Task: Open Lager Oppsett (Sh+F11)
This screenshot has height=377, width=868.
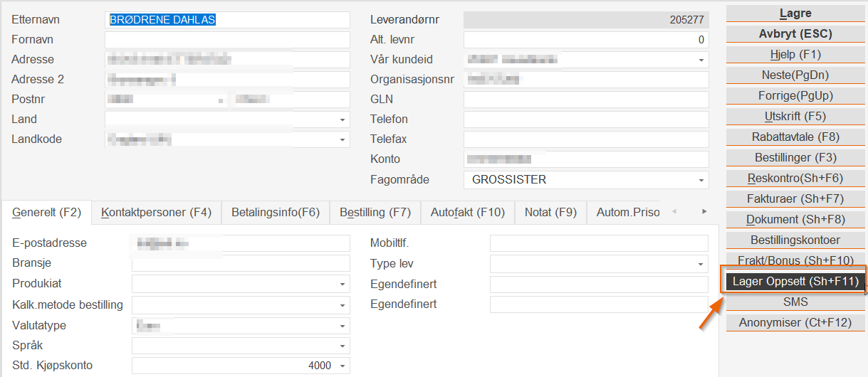Action: [795, 282]
